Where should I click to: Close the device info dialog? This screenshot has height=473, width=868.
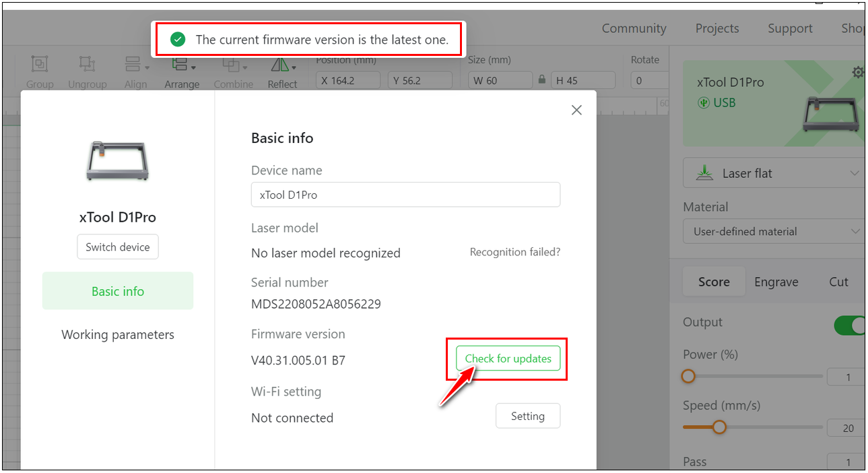[576, 110]
